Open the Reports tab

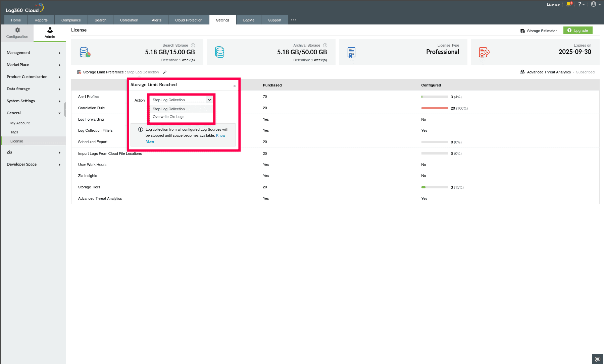[x=41, y=20]
